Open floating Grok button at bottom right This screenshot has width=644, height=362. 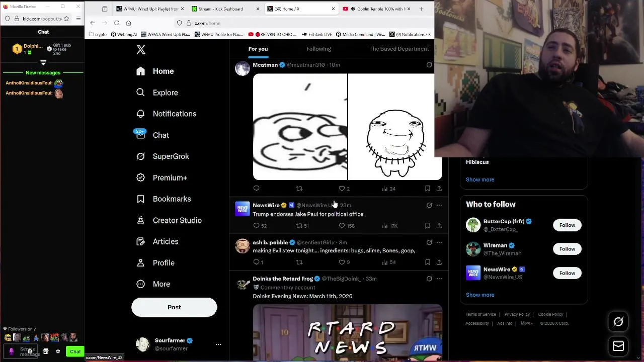618,321
